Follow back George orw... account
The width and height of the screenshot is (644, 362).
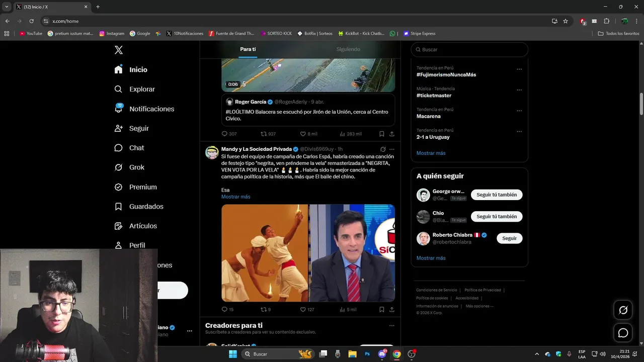point(497,195)
